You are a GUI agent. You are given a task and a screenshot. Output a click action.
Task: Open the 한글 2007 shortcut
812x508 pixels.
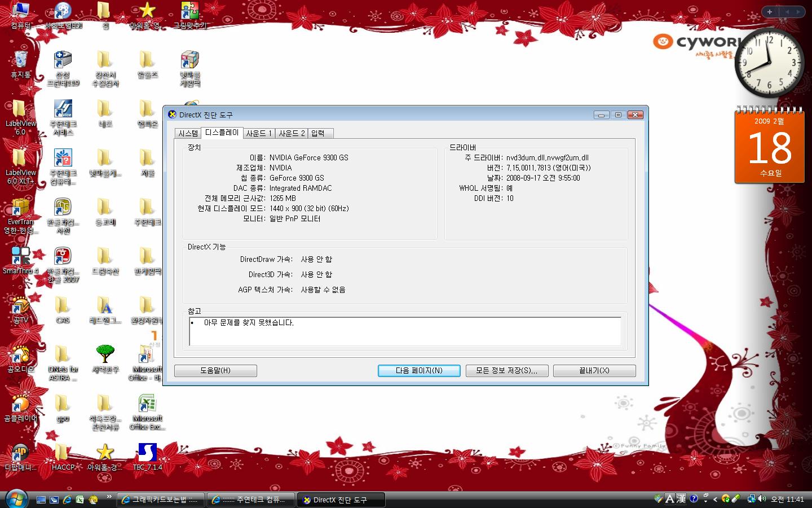point(63,265)
